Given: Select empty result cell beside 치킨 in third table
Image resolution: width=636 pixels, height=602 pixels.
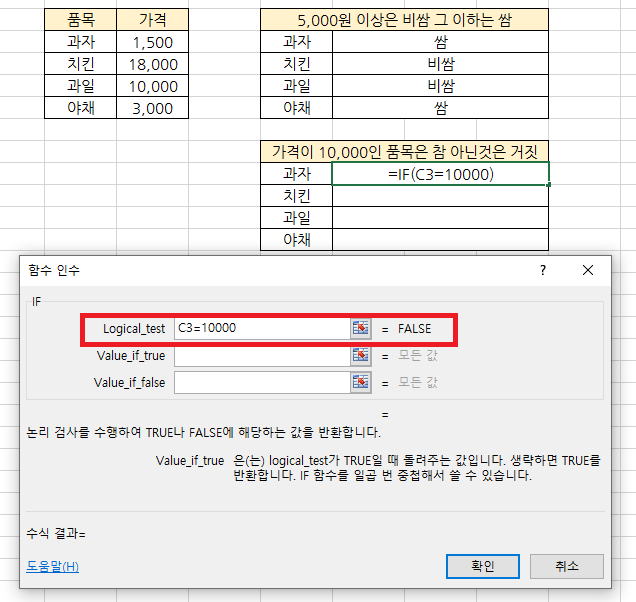Looking at the screenshot, I should (x=440, y=196).
